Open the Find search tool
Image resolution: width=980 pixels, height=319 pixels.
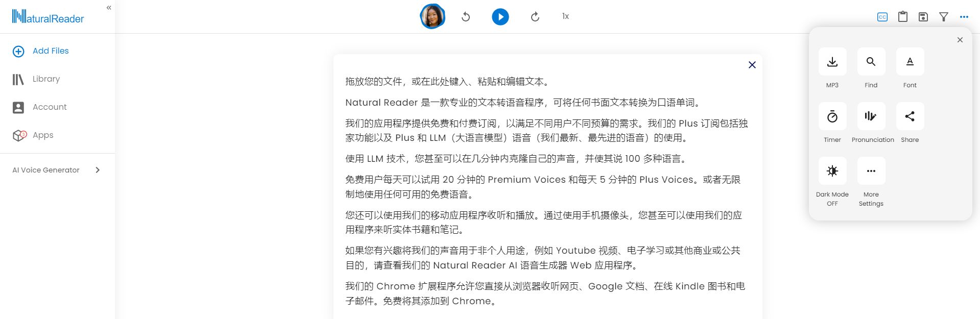coord(871,62)
